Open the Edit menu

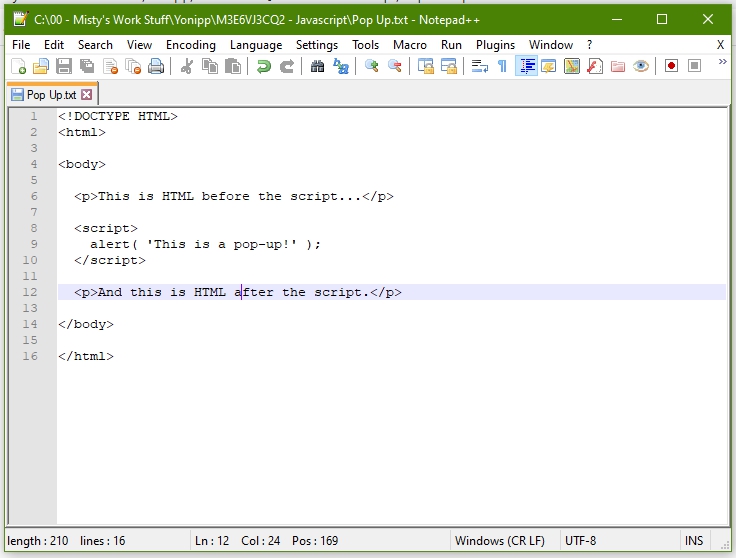(54, 45)
